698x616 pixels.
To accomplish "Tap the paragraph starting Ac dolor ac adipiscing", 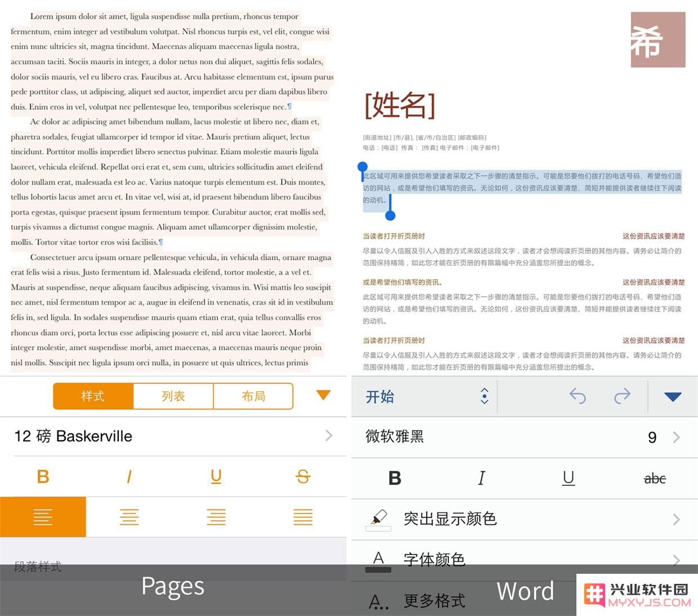I will pos(169,182).
